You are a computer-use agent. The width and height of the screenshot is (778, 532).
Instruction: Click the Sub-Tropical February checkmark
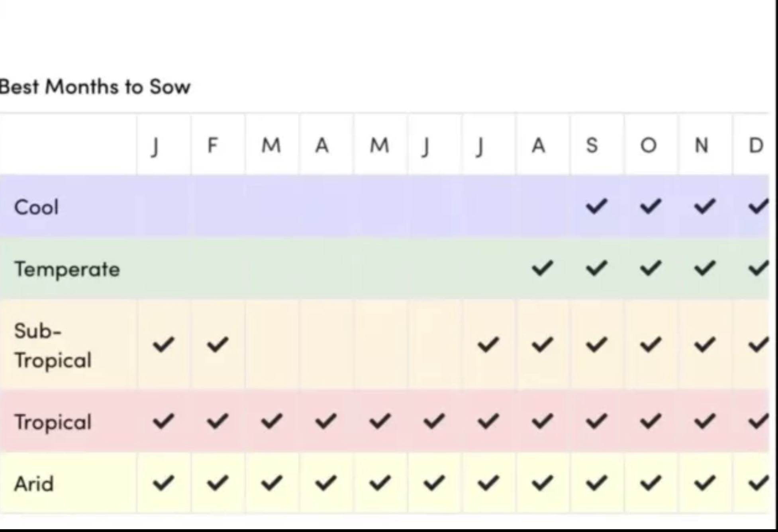(x=218, y=344)
